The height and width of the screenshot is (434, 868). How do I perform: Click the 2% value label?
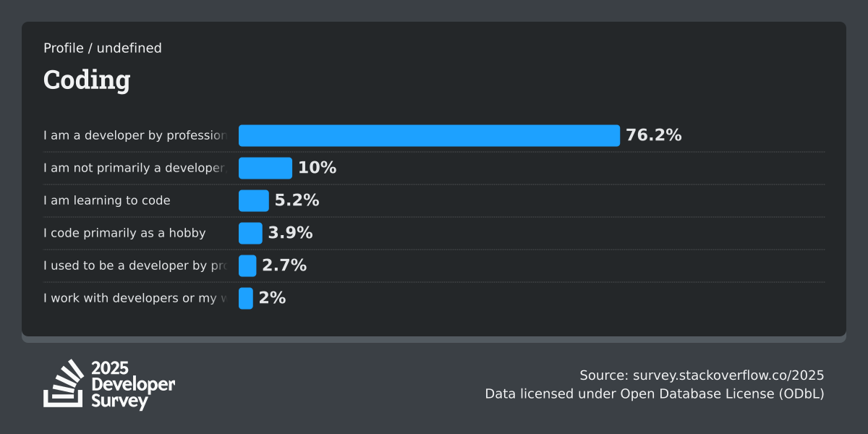272,298
